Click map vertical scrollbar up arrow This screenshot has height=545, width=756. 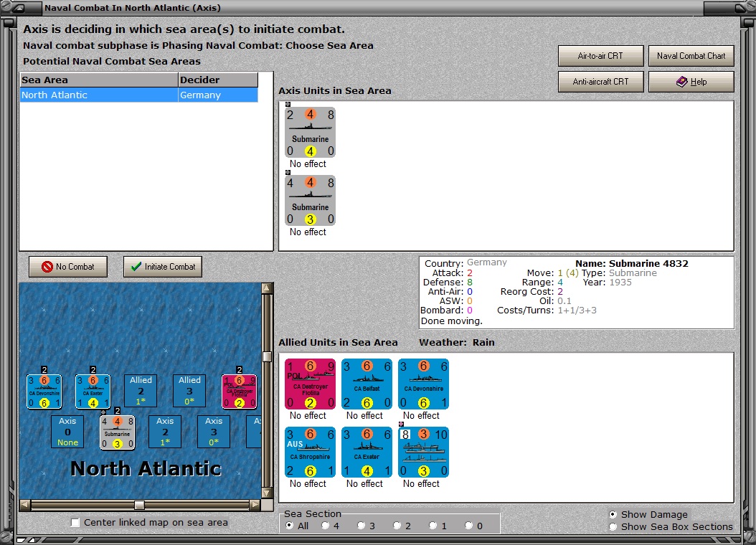(267, 288)
